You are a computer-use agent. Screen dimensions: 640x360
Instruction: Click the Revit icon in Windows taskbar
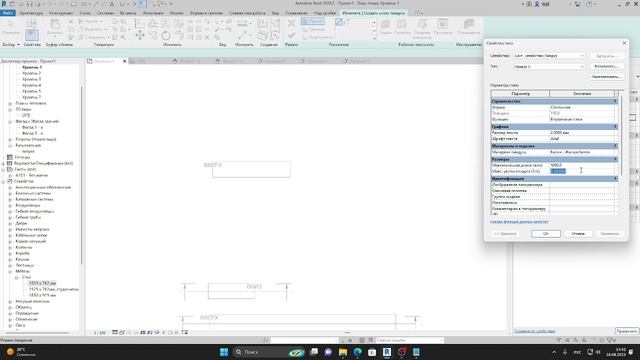click(387, 352)
